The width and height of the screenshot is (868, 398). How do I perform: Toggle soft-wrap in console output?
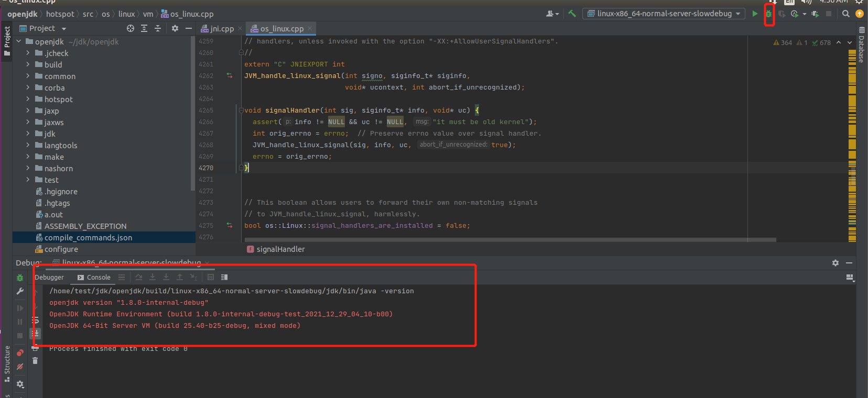click(x=35, y=320)
